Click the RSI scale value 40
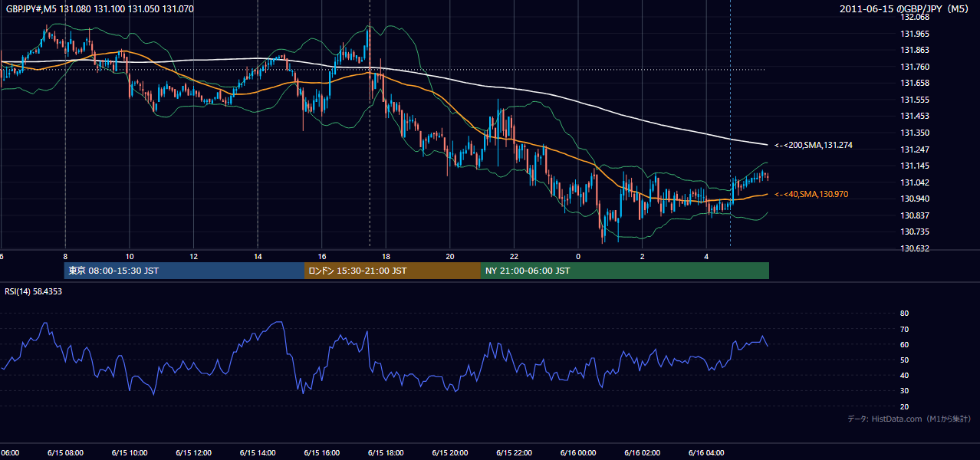Viewport: 980px width, 460px height. click(x=904, y=376)
